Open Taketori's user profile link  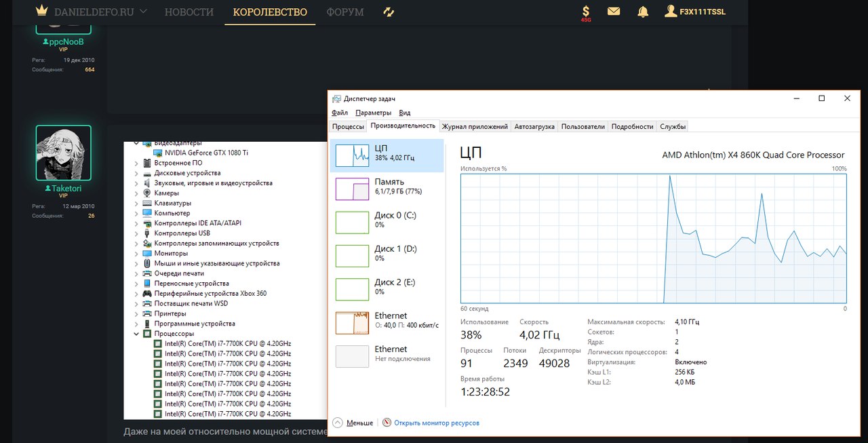point(63,188)
